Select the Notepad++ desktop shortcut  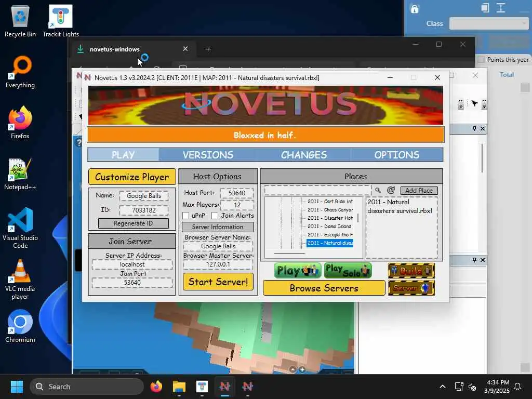tap(20, 174)
